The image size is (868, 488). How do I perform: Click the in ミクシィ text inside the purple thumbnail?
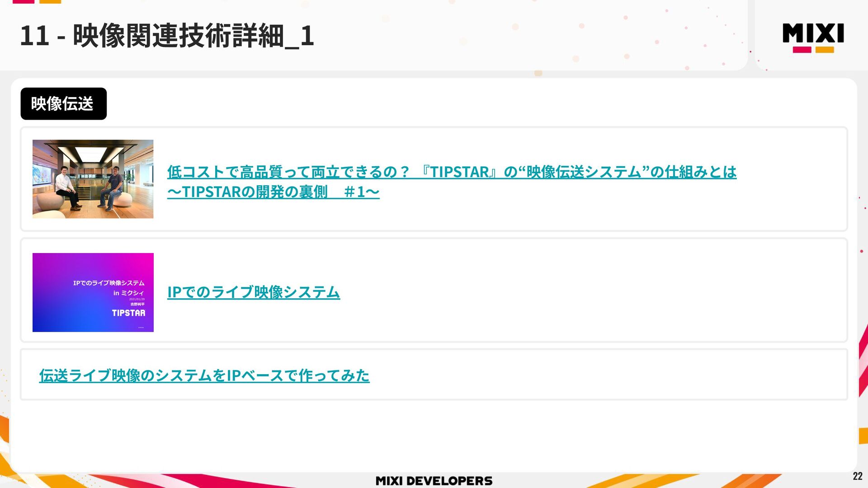128,293
